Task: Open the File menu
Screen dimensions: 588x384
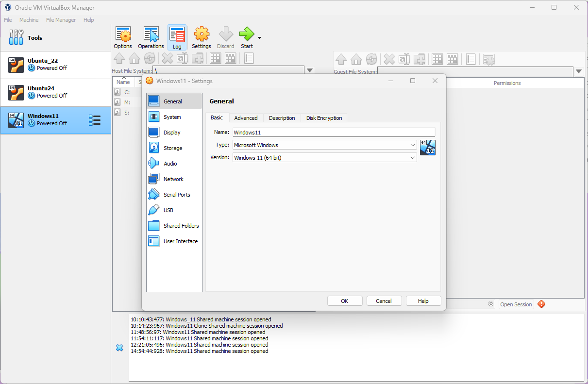Action: (8, 20)
